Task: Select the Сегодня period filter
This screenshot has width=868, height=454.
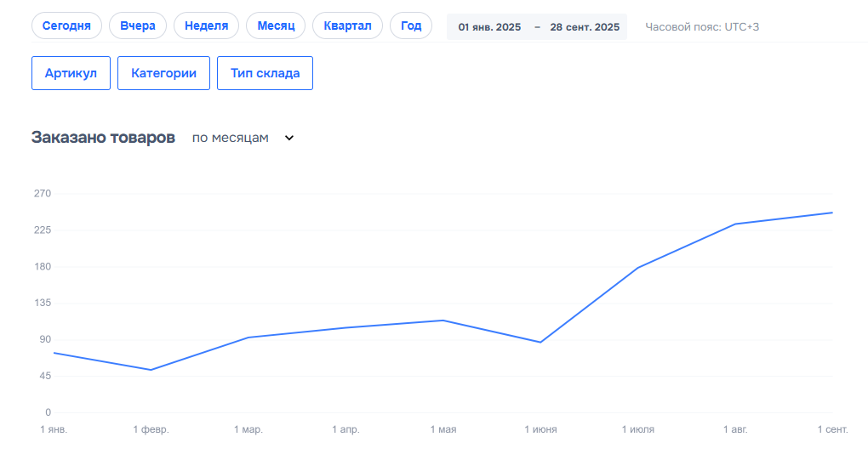Action: 66,26
